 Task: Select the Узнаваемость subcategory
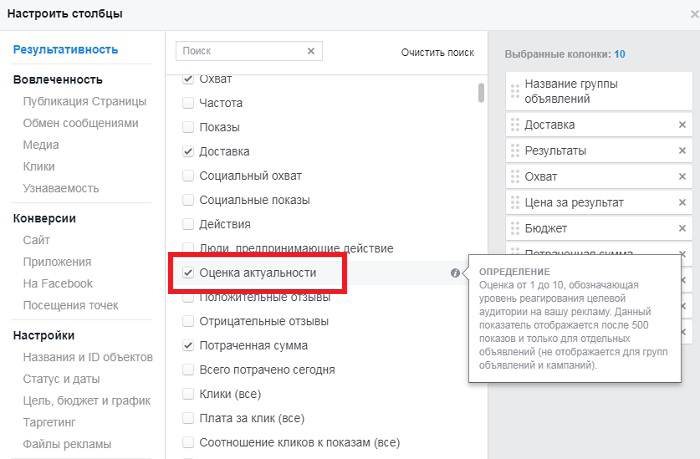pos(61,188)
